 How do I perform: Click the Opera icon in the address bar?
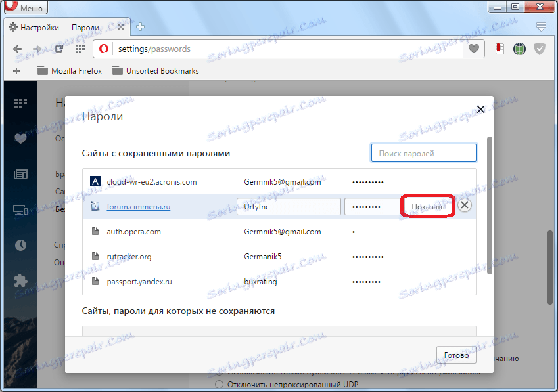104,49
